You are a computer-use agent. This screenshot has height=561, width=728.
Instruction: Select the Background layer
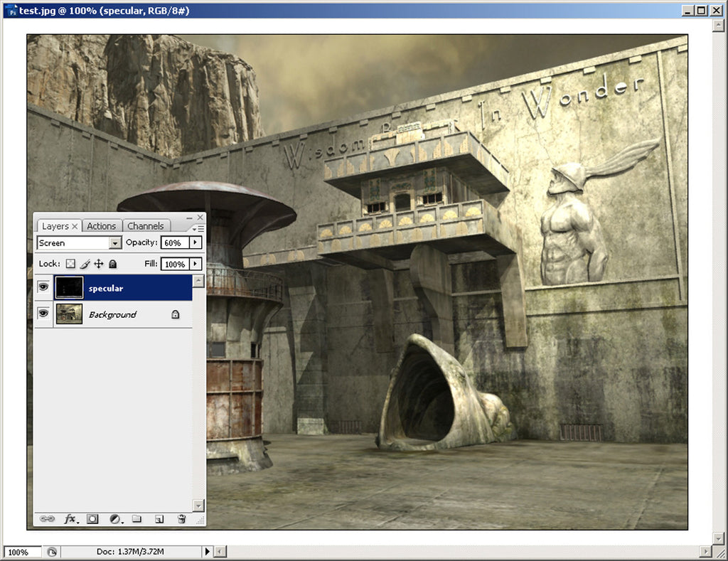(114, 314)
